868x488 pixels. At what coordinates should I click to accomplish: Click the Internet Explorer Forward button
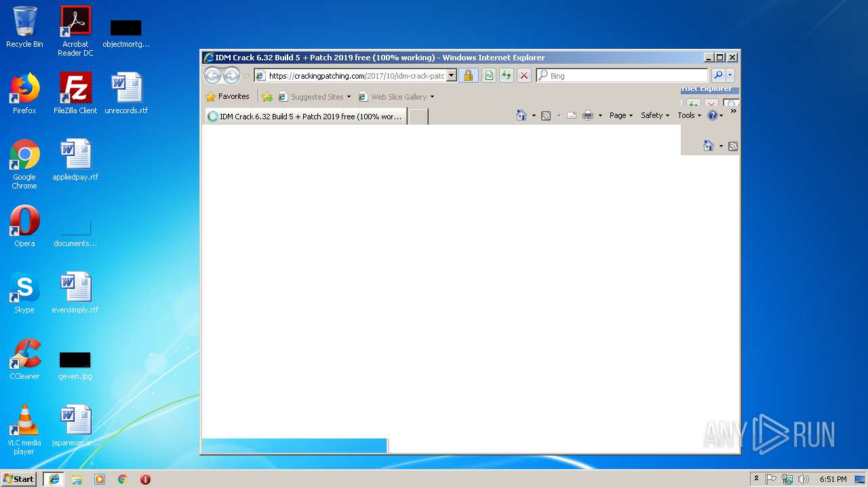231,75
